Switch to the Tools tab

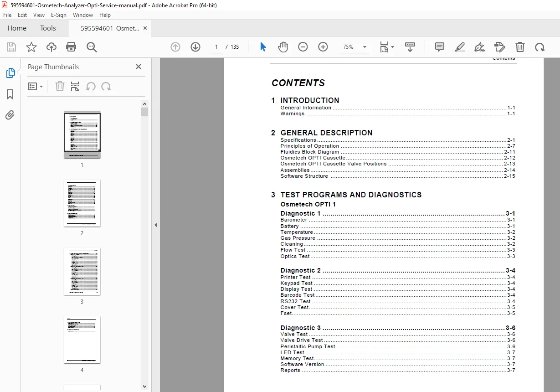[48, 28]
